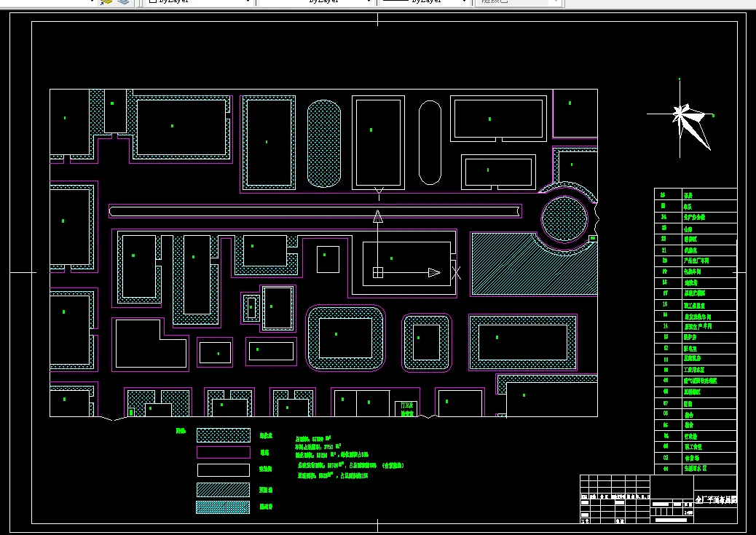
Task: Select the magenta outlined legend rectangle
Action: [224, 452]
